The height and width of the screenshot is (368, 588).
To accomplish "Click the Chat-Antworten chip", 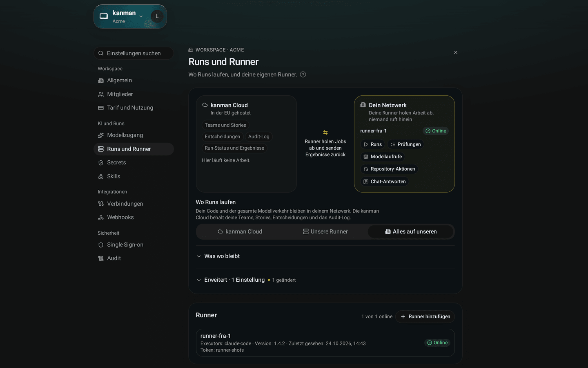I will (385, 182).
